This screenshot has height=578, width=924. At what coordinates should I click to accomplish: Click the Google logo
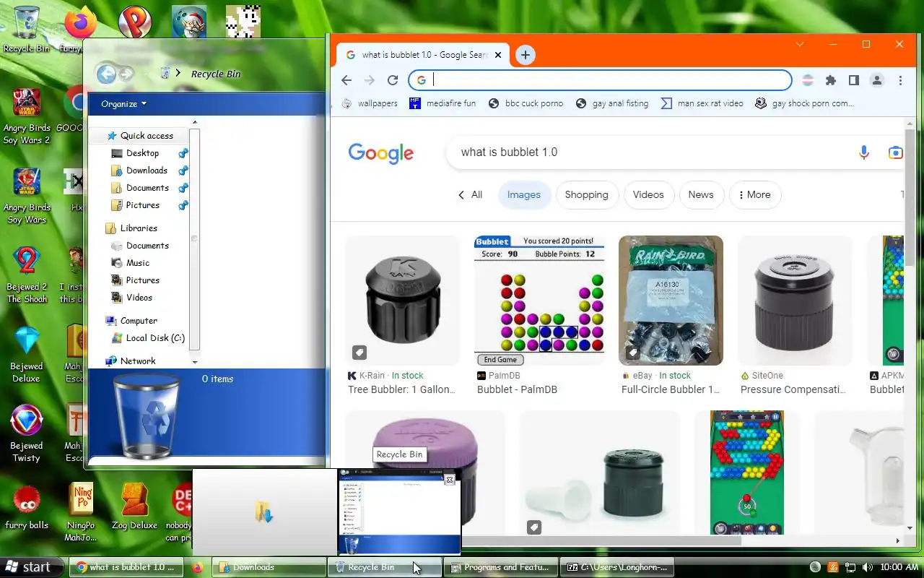(380, 153)
